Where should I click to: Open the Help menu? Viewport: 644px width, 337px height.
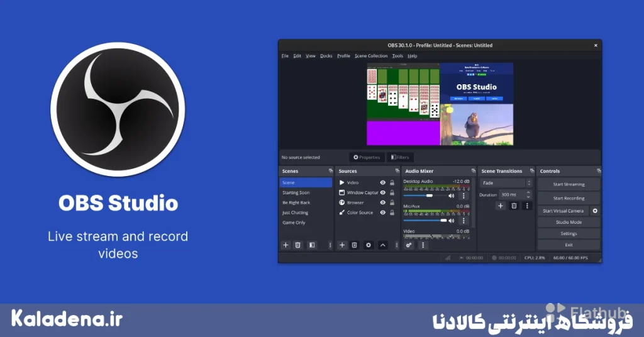[413, 56]
